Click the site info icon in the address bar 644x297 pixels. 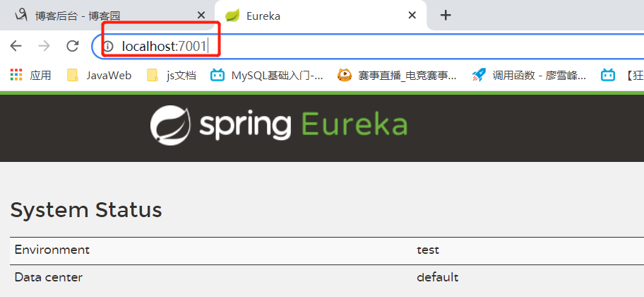[108, 46]
